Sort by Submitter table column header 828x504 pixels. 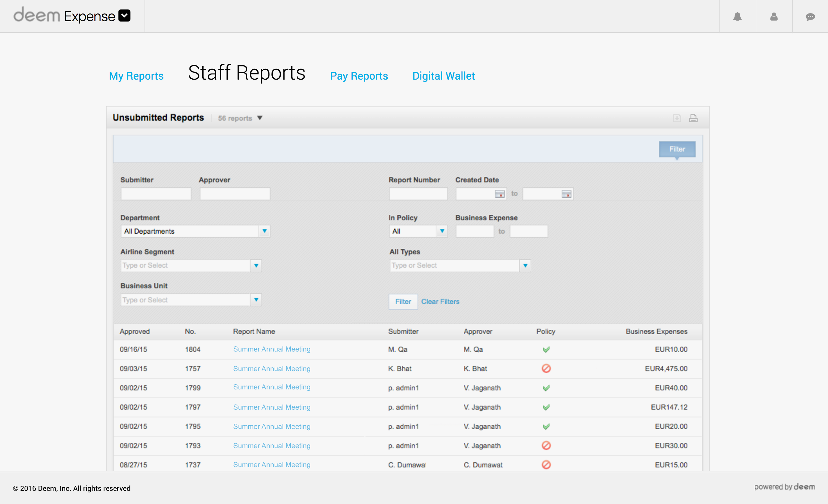point(403,331)
